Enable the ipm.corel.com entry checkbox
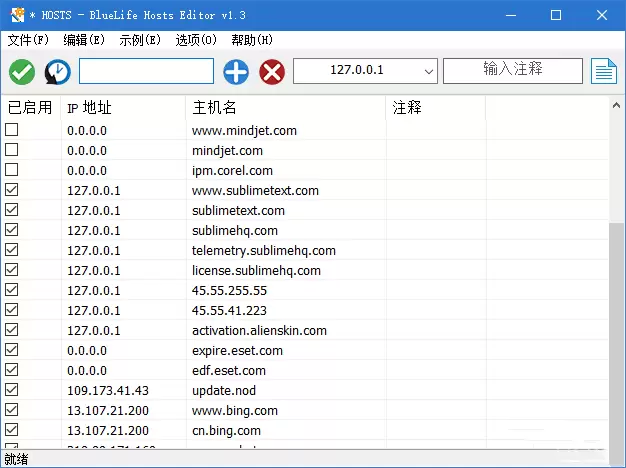Image resolution: width=626 pixels, height=468 pixels. pyautogui.click(x=12, y=170)
